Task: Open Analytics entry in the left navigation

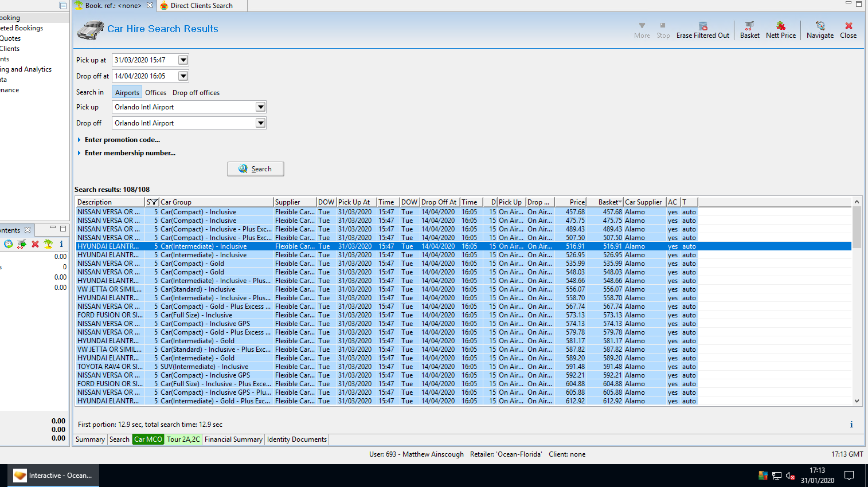Action: (26, 69)
